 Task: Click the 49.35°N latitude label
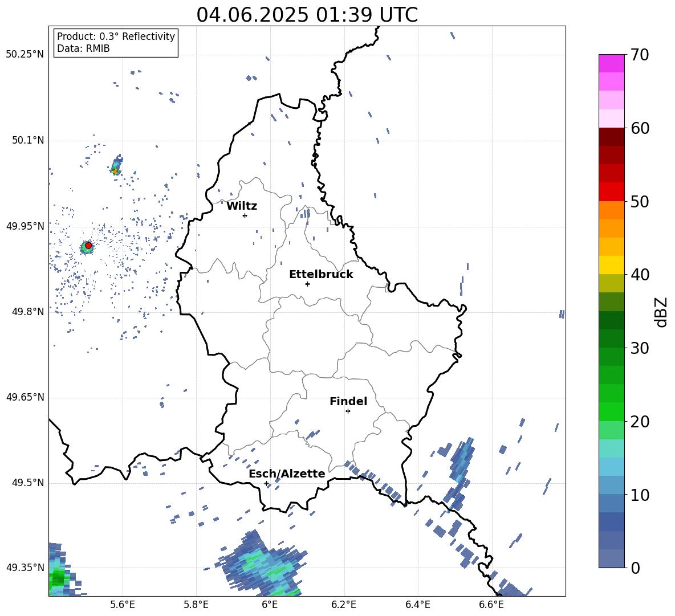[25, 568]
